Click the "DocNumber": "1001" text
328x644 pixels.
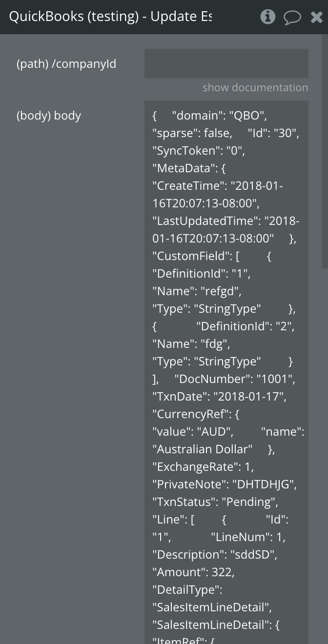[234, 379]
